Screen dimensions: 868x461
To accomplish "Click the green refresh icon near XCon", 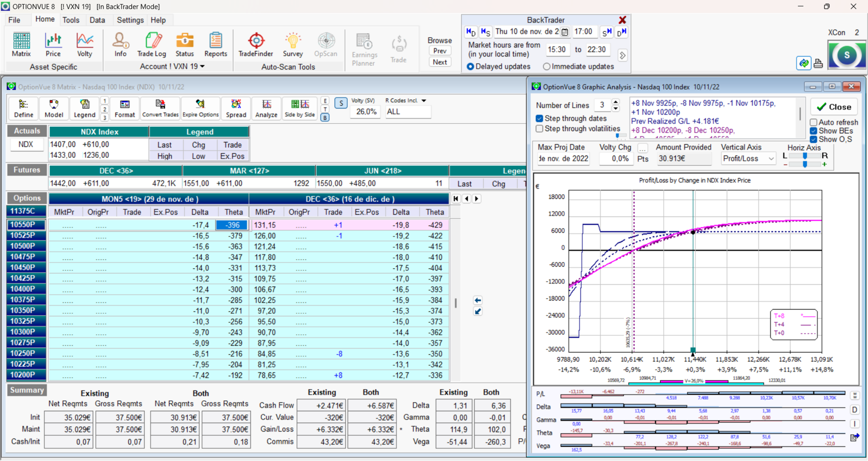I will click(x=804, y=63).
